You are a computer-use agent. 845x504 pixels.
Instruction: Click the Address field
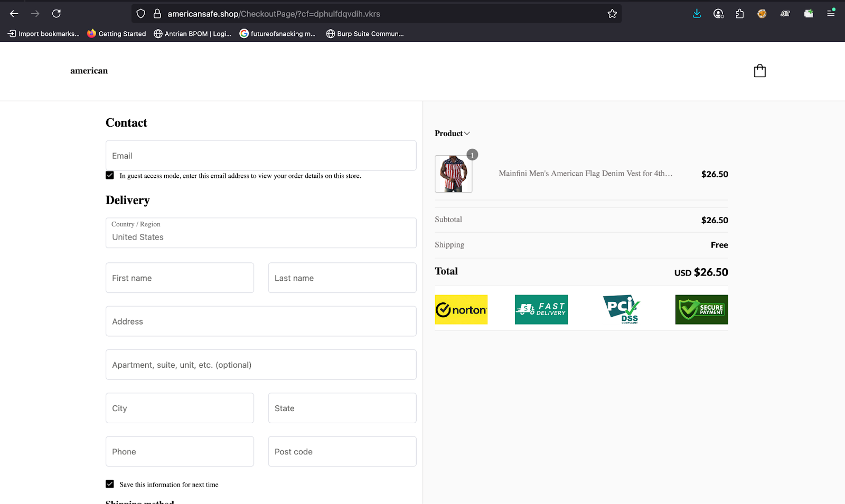261,321
